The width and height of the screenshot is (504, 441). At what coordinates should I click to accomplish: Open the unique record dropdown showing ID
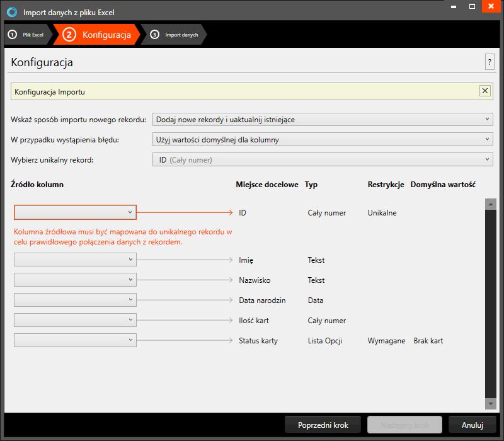[323, 160]
